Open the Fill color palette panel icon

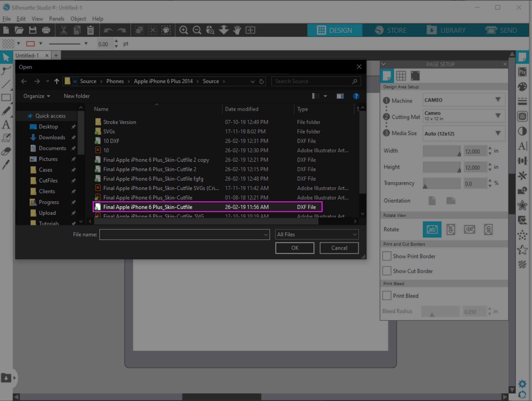[522, 87]
